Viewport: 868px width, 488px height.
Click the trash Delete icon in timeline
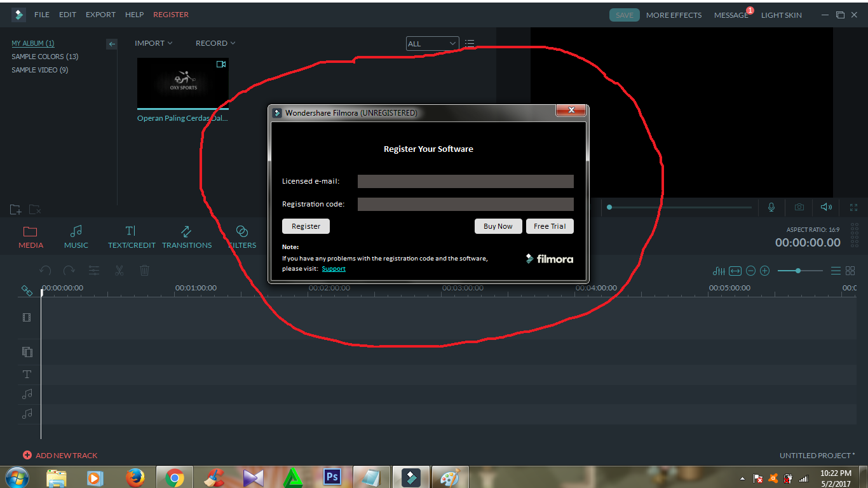click(x=144, y=271)
